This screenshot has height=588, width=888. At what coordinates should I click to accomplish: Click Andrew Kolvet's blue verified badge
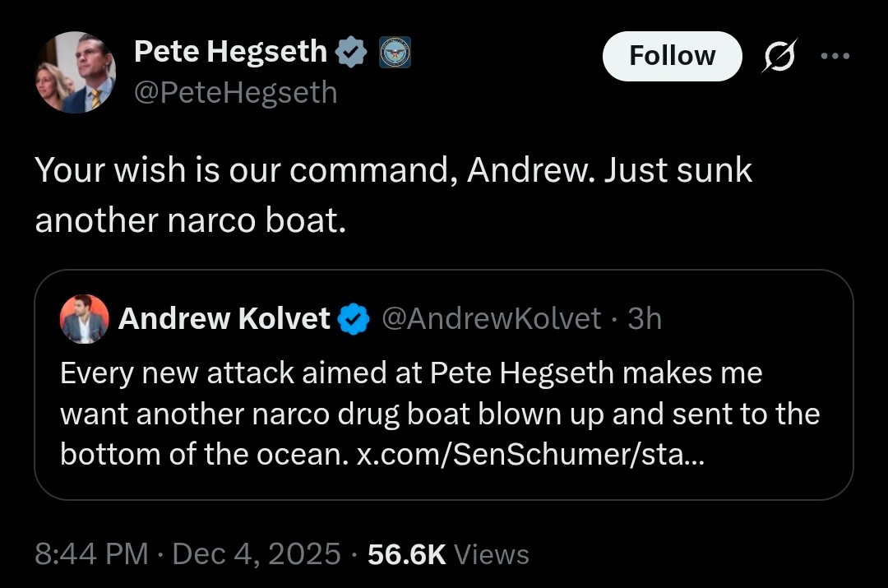click(x=354, y=318)
